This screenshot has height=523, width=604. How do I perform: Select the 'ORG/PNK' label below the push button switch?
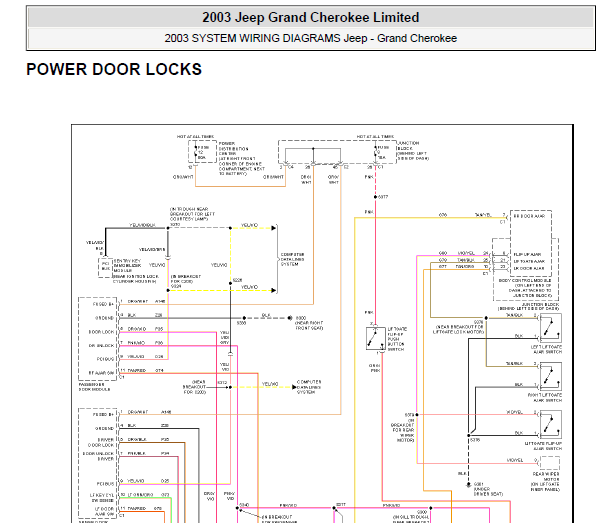(x=375, y=368)
